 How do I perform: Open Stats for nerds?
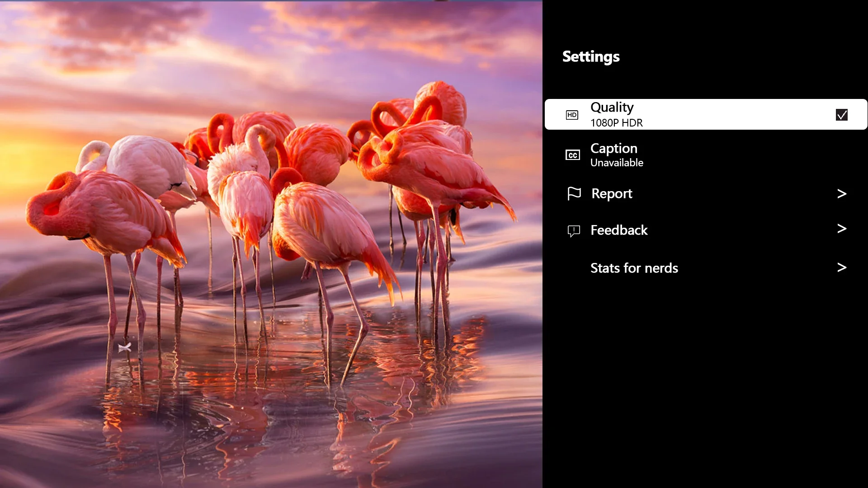[634, 268]
